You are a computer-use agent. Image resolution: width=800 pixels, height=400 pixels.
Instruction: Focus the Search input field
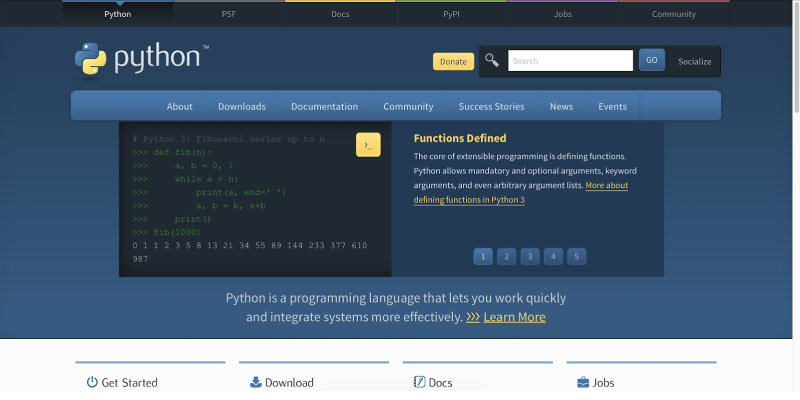(570, 61)
